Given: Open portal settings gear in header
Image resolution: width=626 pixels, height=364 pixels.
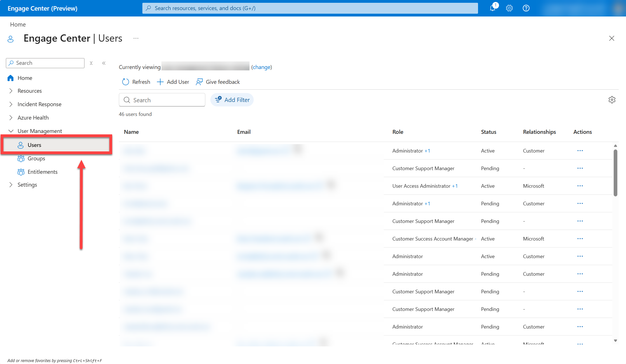Looking at the screenshot, I should (509, 8).
